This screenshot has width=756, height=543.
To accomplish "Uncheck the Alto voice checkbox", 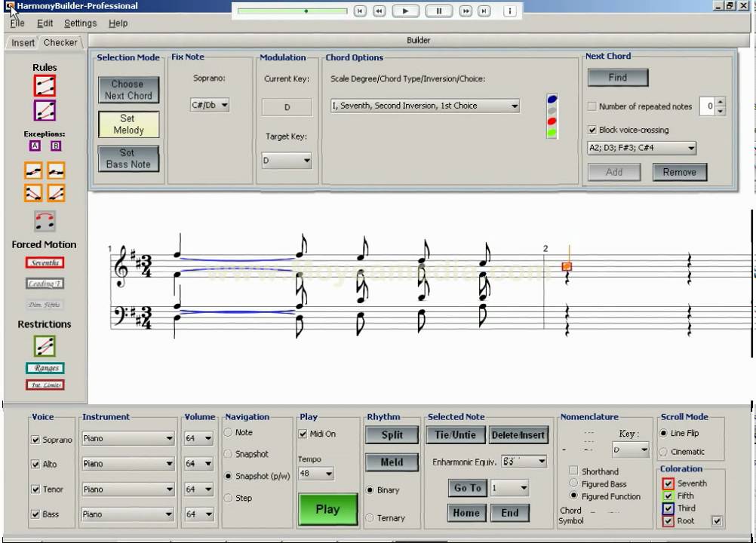I will point(35,464).
